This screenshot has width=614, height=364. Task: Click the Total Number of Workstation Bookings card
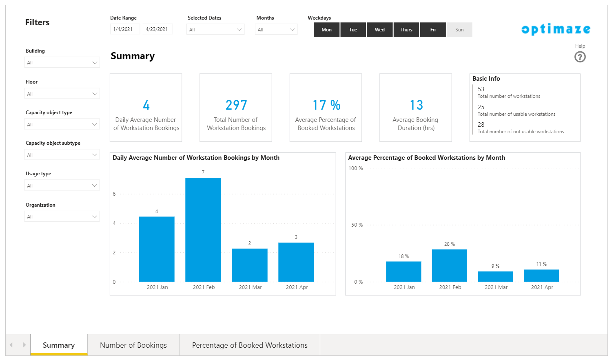pyautogui.click(x=236, y=108)
